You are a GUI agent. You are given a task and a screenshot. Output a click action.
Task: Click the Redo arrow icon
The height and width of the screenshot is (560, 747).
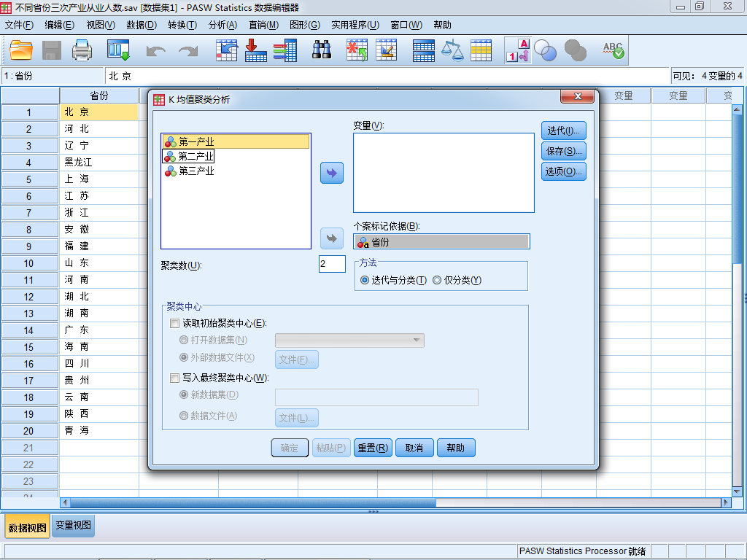click(188, 50)
